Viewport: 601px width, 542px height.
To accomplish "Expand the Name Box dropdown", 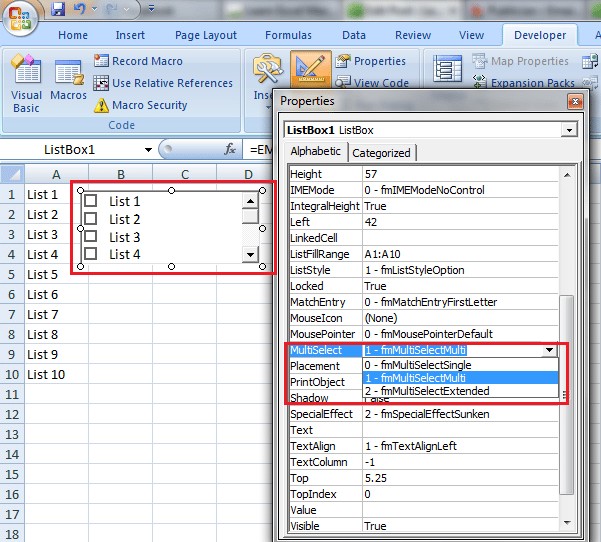I will 148,150.
